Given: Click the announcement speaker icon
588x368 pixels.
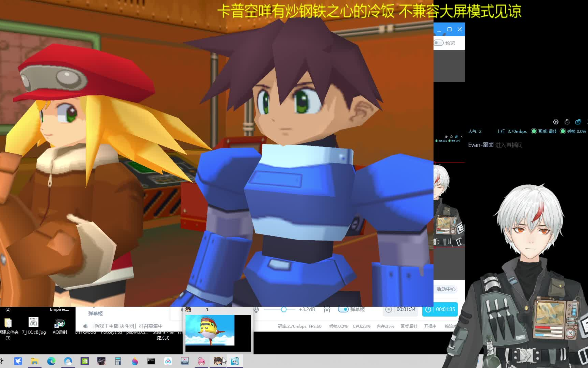Looking at the screenshot, I should [85, 326].
